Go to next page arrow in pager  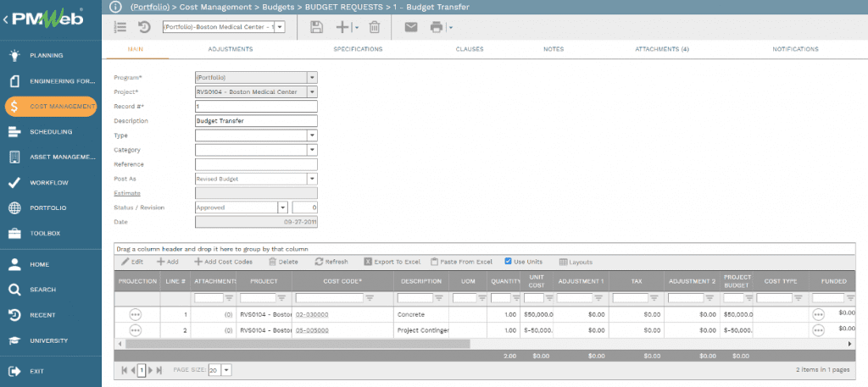[x=151, y=370]
